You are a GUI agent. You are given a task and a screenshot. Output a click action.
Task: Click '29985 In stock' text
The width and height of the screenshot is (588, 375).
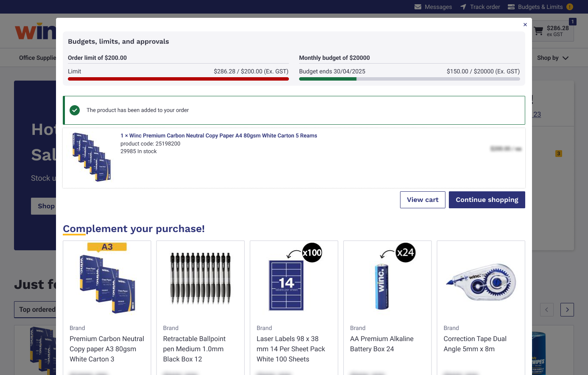[138, 151]
